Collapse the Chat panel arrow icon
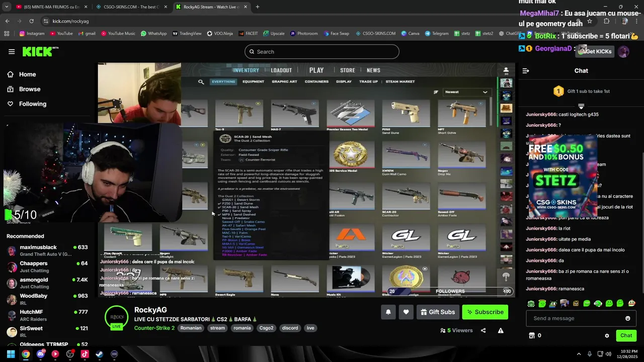Screen dimensions: 644x362 pos(526,71)
